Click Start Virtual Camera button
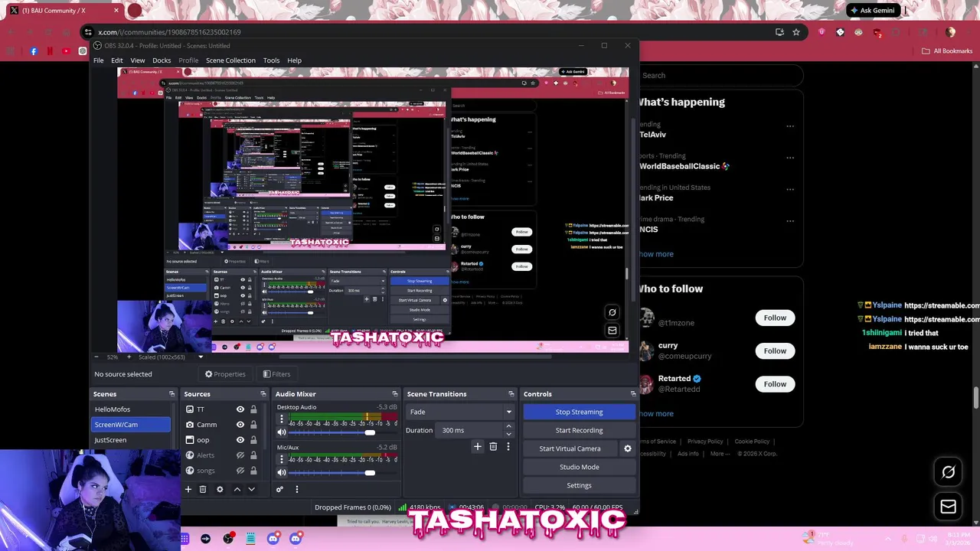980x551 pixels. pyautogui.click(x=570, y=448)
